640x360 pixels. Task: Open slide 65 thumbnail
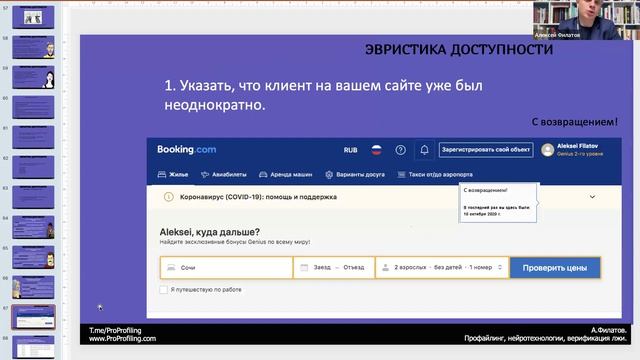[x=33, y=257]
